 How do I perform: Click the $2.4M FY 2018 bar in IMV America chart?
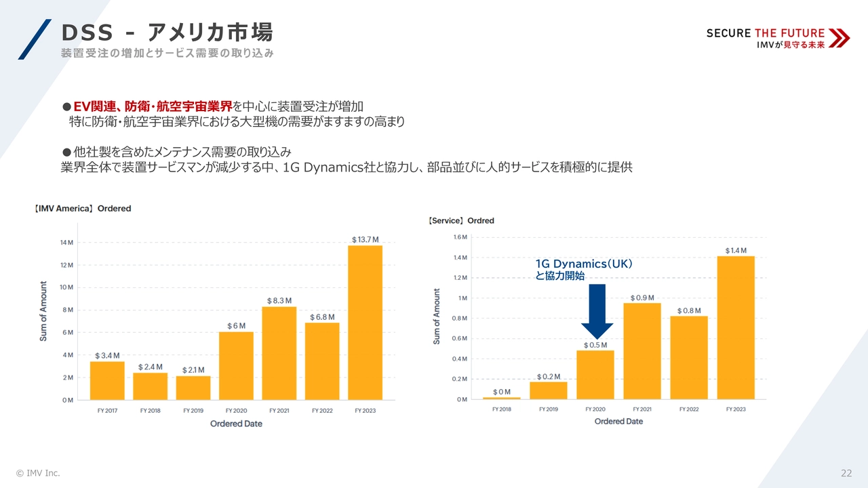(150, 386)
